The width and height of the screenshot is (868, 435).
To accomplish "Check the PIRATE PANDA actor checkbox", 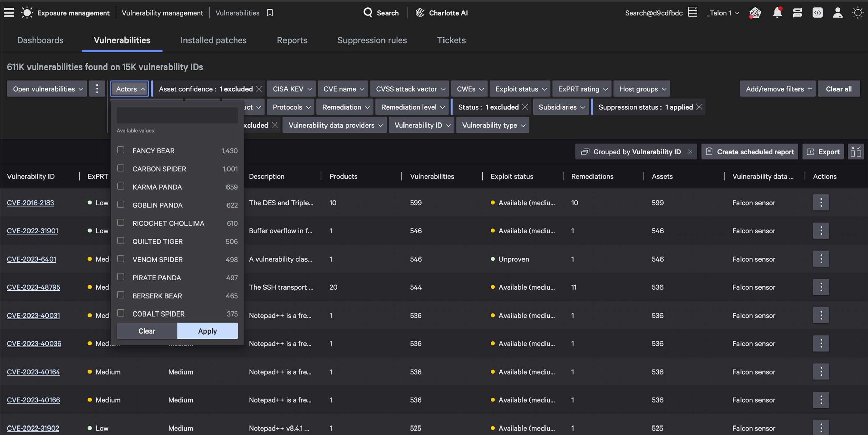I will 121,277.
